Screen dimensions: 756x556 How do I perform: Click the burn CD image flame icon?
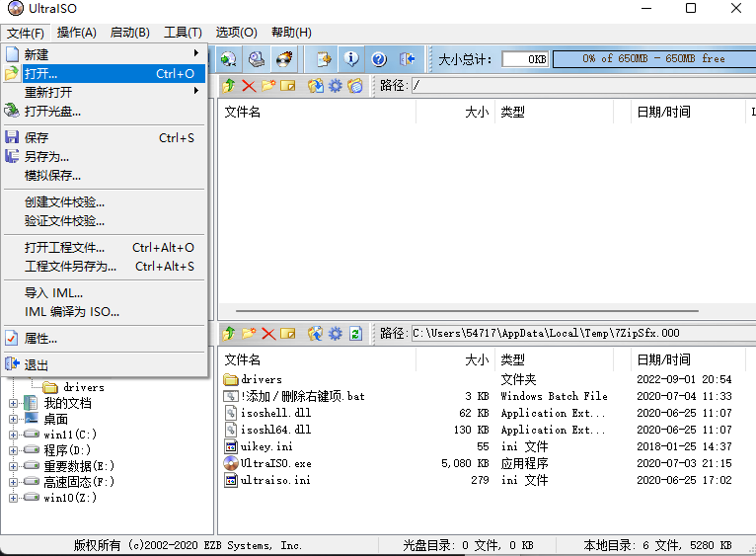coord(284,59)
